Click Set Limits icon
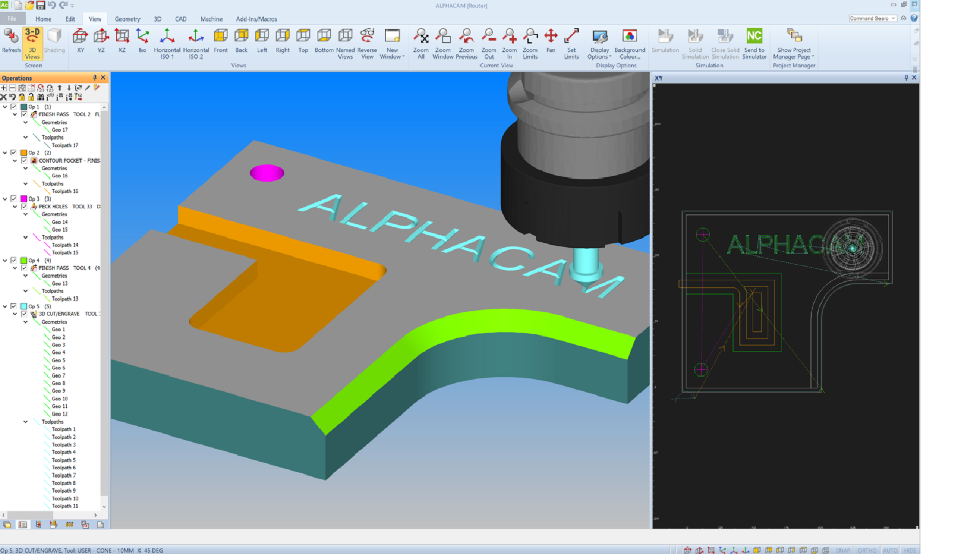This screenshot has width=980, height=554. [571, 44]
